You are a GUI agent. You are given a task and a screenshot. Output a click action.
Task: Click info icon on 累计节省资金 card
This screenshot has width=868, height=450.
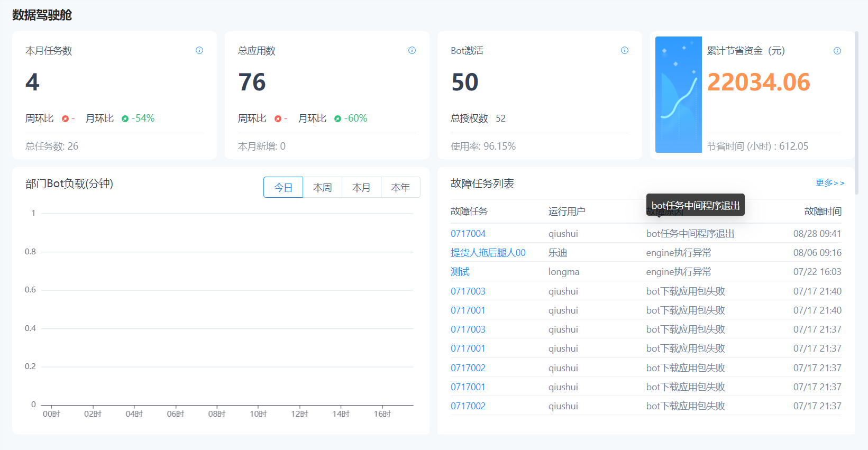[837, 51]
